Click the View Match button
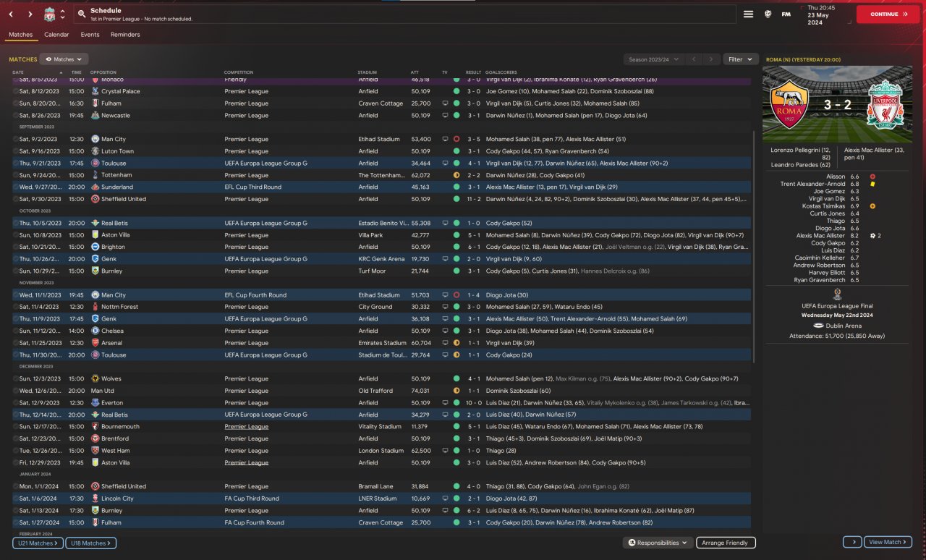This screenshot has width=926, height=560. coord(888,543)
